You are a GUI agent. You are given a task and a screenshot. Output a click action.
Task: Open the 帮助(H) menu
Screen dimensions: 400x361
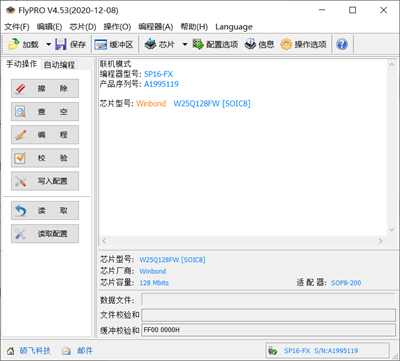[194, 27]
